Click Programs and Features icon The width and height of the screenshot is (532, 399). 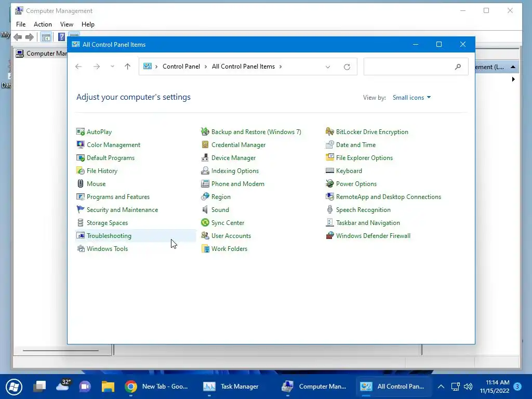[81, 197]
